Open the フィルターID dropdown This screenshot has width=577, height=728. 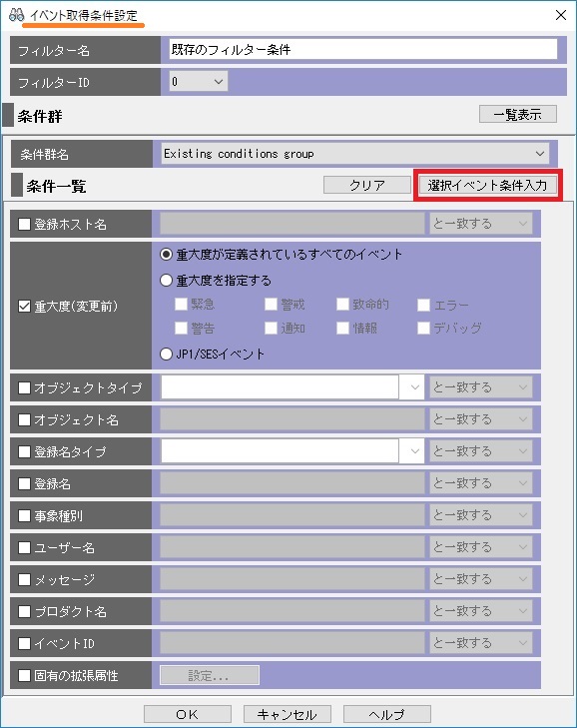tap(199, 82)
